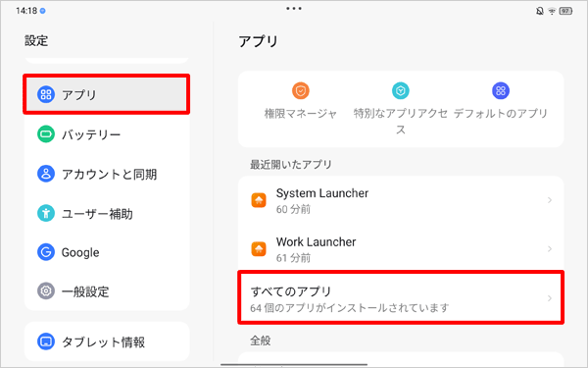Tap the 14:18 clock in status bar

(x=26, y=11)
